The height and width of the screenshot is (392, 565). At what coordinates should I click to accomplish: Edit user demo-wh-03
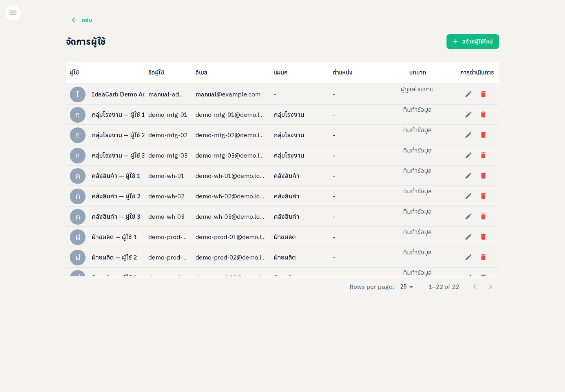point(468,216)
